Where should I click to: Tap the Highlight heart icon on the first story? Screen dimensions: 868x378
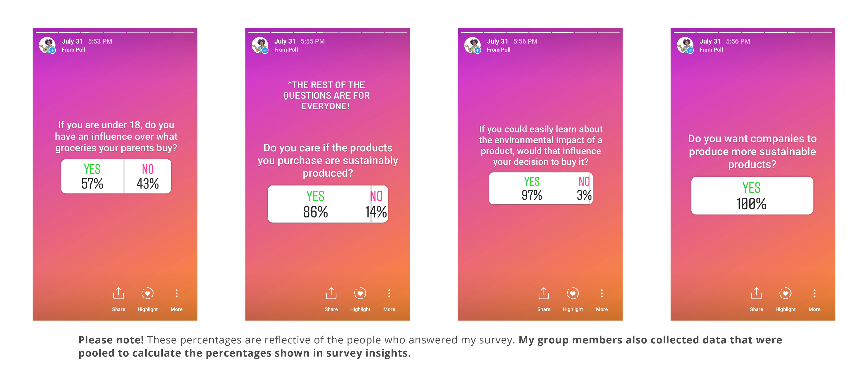pos(147,293)
